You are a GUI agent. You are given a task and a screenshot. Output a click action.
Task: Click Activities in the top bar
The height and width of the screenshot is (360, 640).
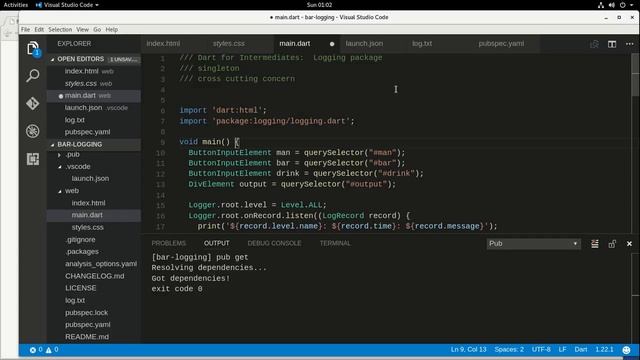(16, 5)
